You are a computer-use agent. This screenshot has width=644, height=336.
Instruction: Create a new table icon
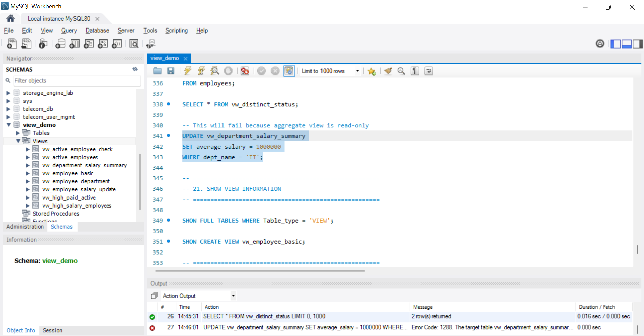coord(75,44)
